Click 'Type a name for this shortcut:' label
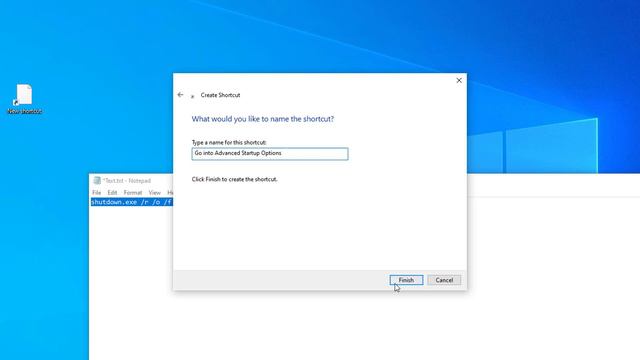Screen dimensions: 640x360 229,142
